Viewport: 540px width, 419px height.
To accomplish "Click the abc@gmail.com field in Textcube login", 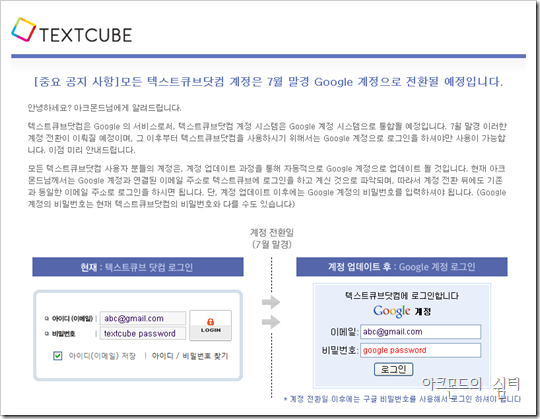I will pyautogui.click(x=143, y=318).
